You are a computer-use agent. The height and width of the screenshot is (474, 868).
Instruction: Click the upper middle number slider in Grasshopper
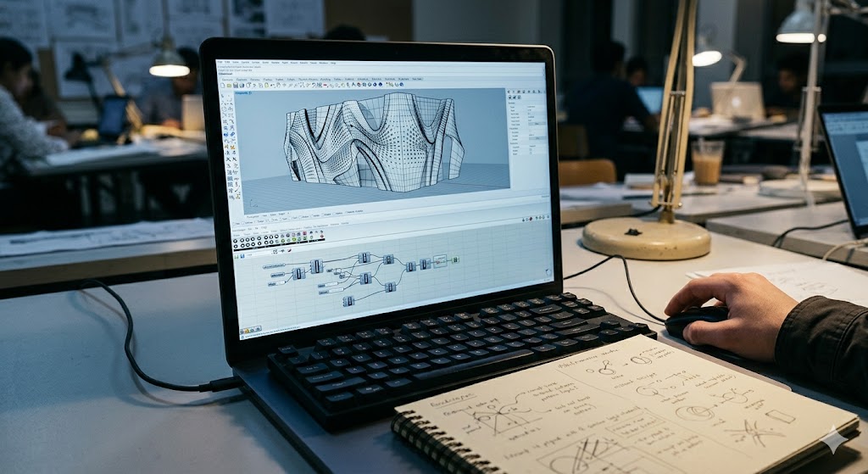pyautogui.click(x=328, y=285)
